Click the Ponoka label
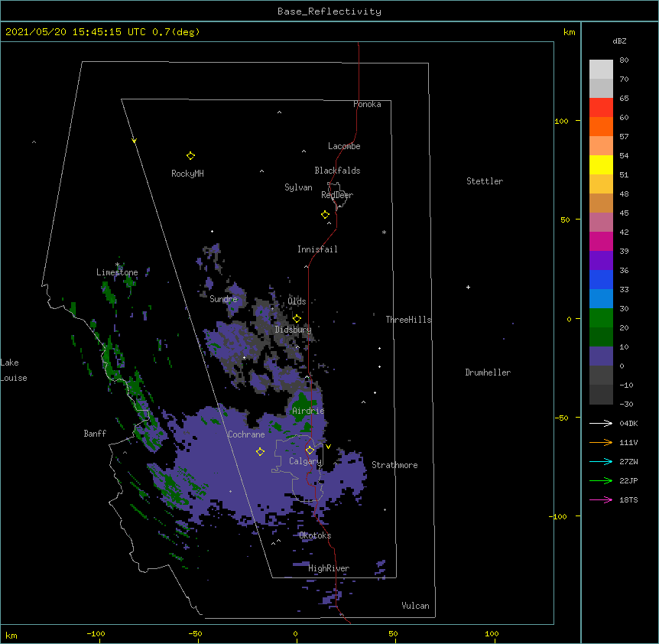Screen dimensions: 659x644 tap(367, 104)
